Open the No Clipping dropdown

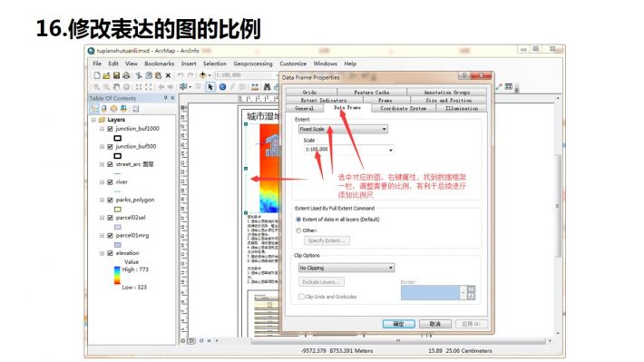click(x=346, y=268)
